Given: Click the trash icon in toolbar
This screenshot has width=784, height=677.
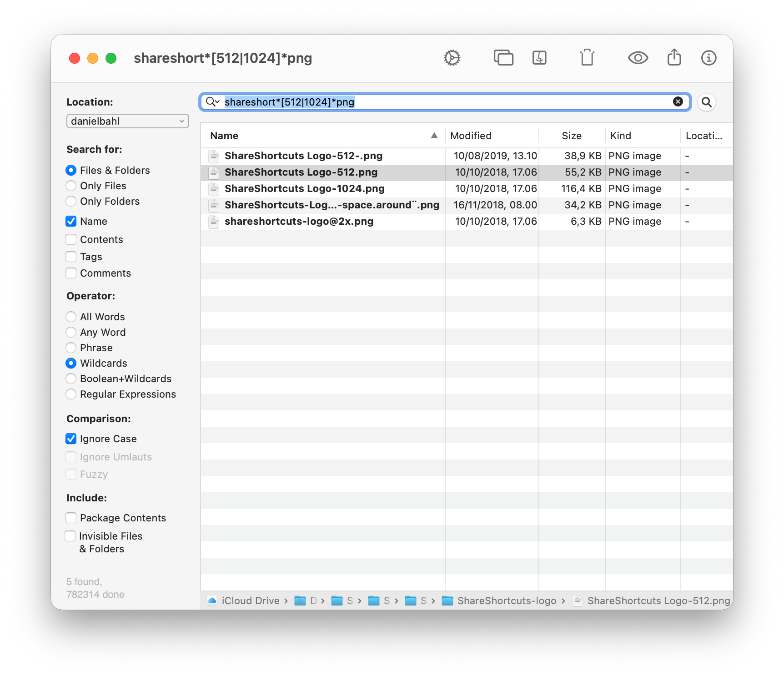Looking at the screenshot, I should (587, 58).
